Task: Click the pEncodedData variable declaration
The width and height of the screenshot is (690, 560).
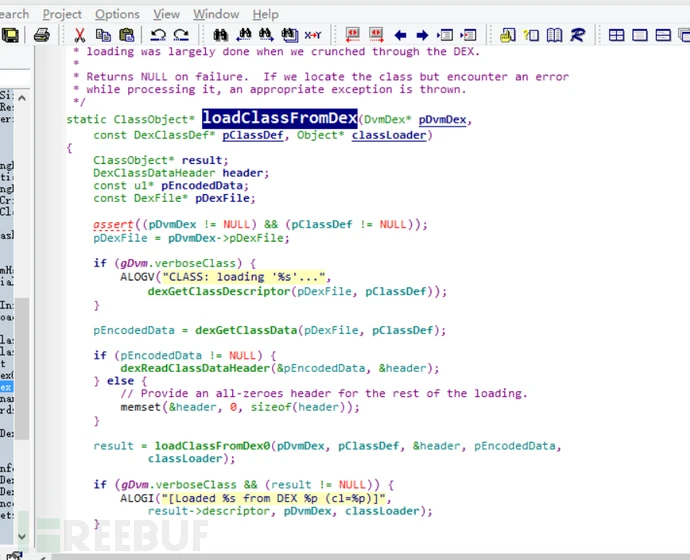Action: click(x=202, y=186)
